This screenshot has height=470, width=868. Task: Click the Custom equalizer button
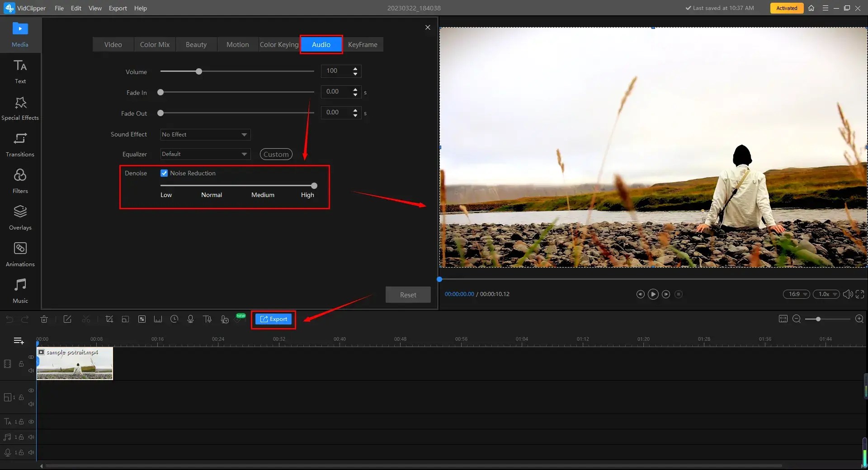276,154
